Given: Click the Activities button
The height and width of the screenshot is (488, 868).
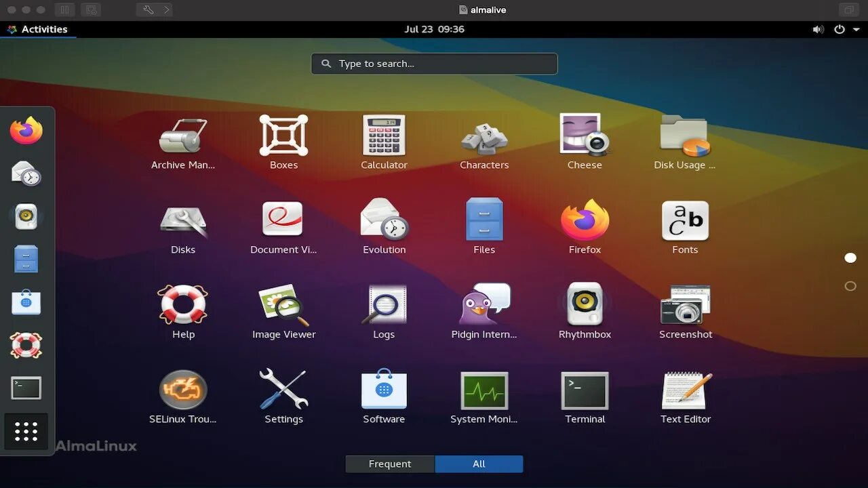Looking at the screenshot, I should pyautogui.click(x=37, y=29).
